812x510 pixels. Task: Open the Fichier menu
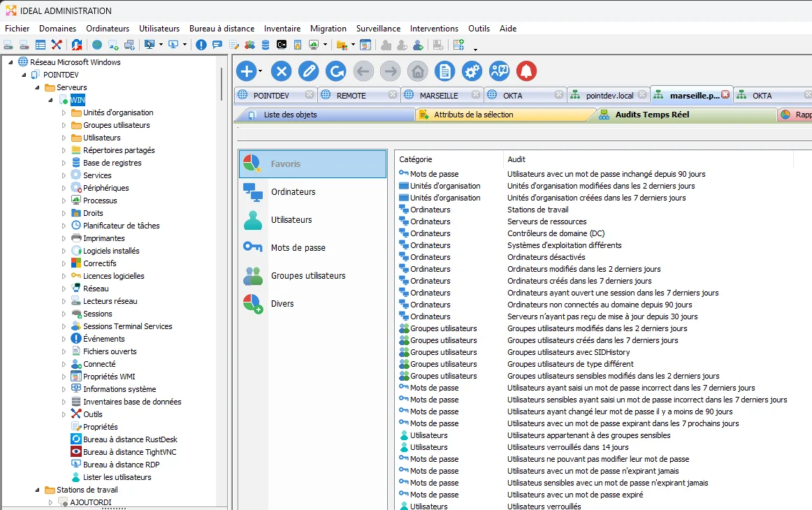tap(17, 29)
